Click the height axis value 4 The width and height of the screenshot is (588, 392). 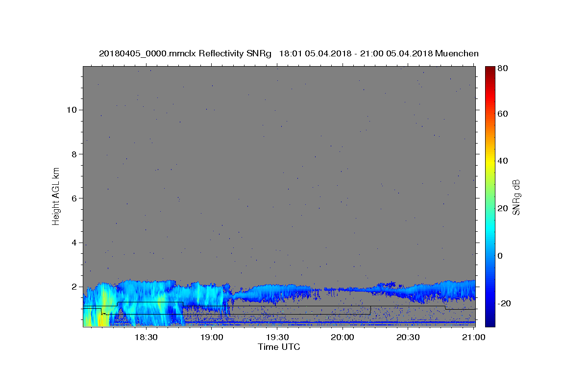[x=74, y=243]
